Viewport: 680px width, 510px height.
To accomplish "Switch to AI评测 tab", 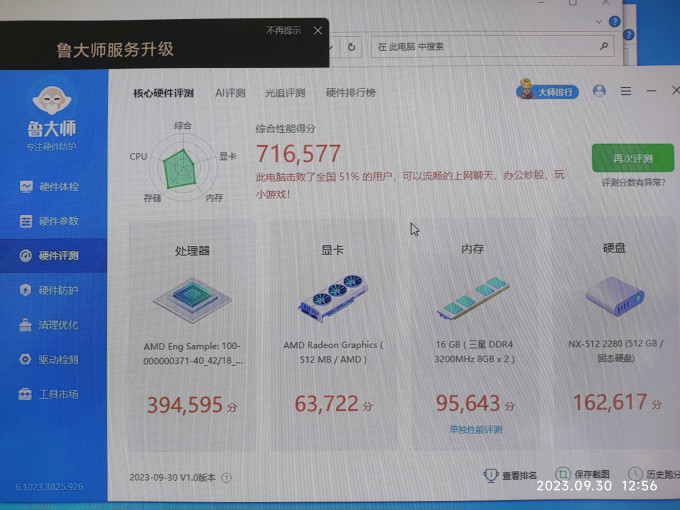I will click(230, 93).
